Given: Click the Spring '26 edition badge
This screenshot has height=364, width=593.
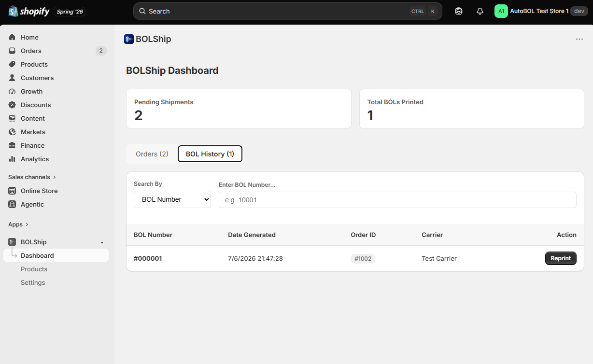Looking at the screenshot, I should tap(70, 12).
